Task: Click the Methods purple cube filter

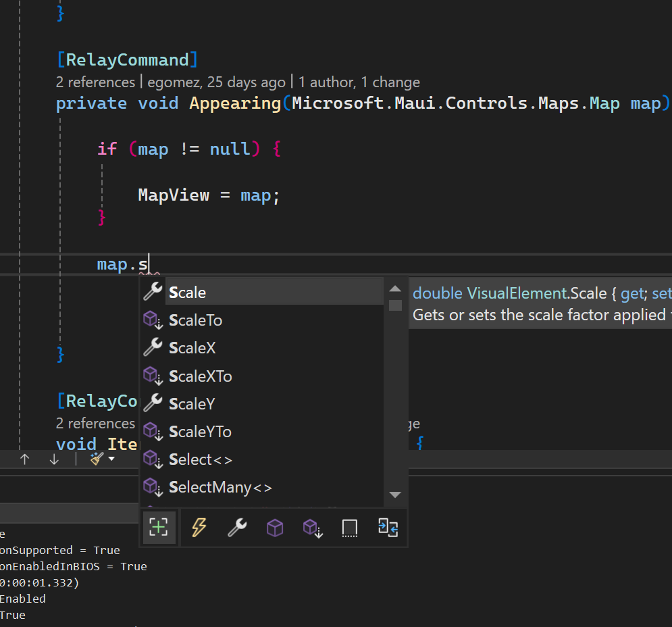Action: click(x=274, y=527)
